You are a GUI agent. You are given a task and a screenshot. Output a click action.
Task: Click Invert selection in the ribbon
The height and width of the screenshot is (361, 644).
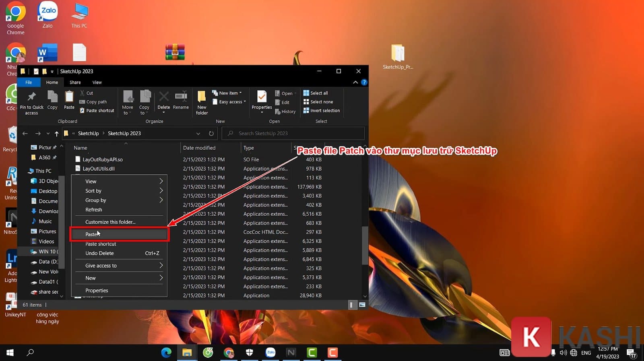click(x=321, y=111)
